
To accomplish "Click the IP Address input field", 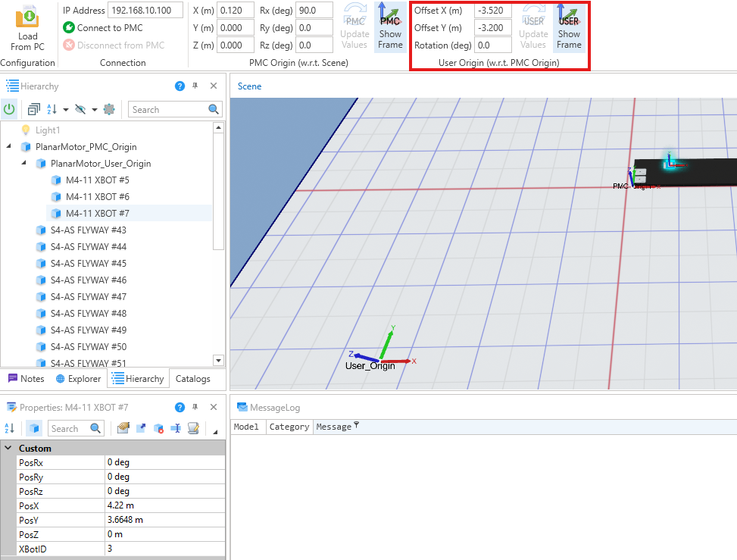I will [145, 10].
